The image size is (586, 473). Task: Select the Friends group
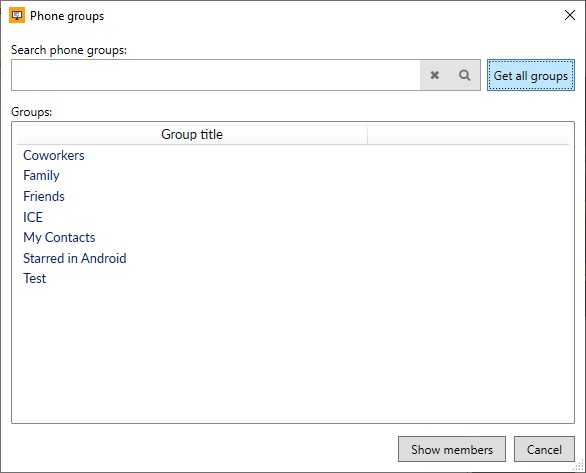44,197
